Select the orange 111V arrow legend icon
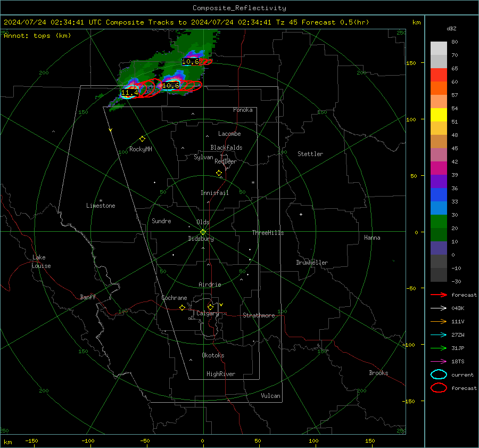The height and width of the screenshot is (448, 479). [439, 321]
